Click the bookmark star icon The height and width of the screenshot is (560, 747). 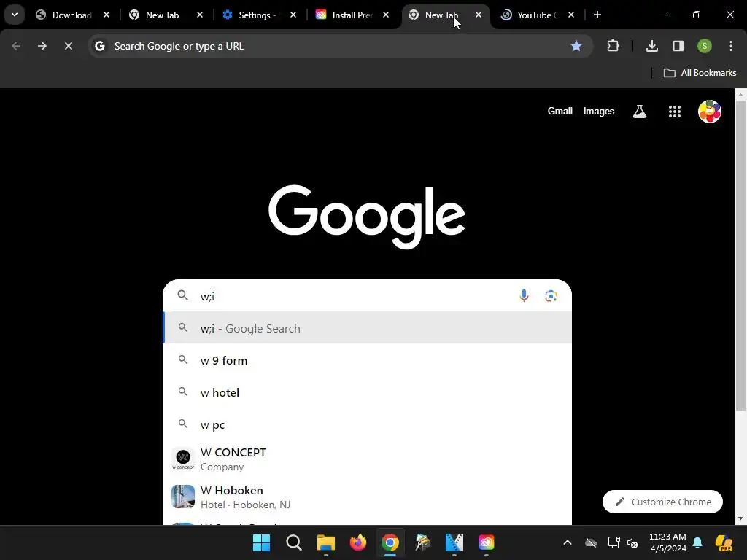576,46
